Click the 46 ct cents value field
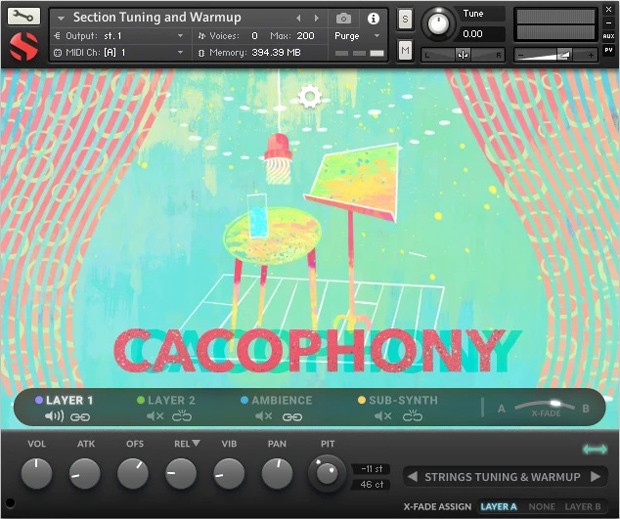 [371, 485]
